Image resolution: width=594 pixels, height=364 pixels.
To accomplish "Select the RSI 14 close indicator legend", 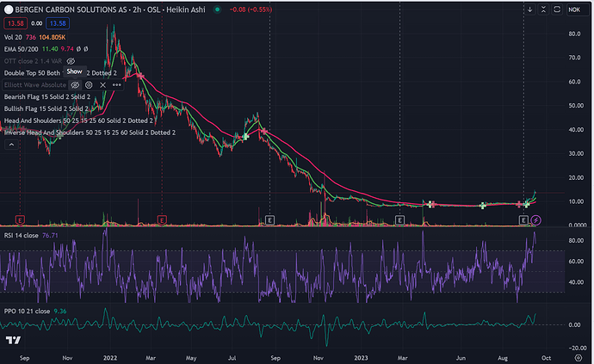I will [x=22, y=236].
